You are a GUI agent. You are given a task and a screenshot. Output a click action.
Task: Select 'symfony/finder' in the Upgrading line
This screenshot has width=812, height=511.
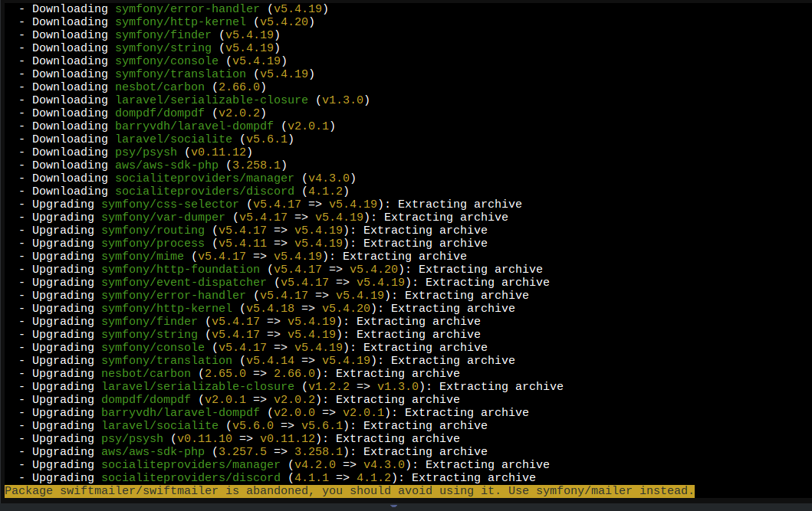[x=150, y=321]
